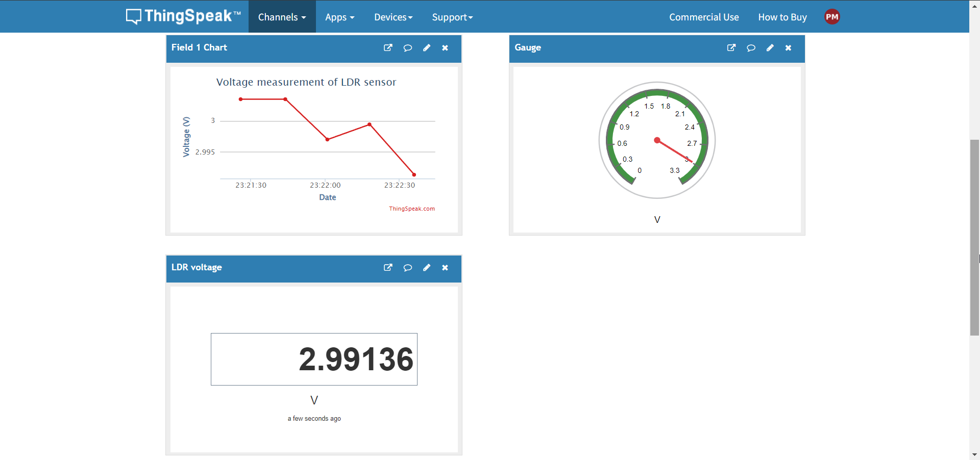Image resolution: width=980 pixels, height=460 pixels.
Task: Click the gauge needle center hub
Action: (657, 140)
